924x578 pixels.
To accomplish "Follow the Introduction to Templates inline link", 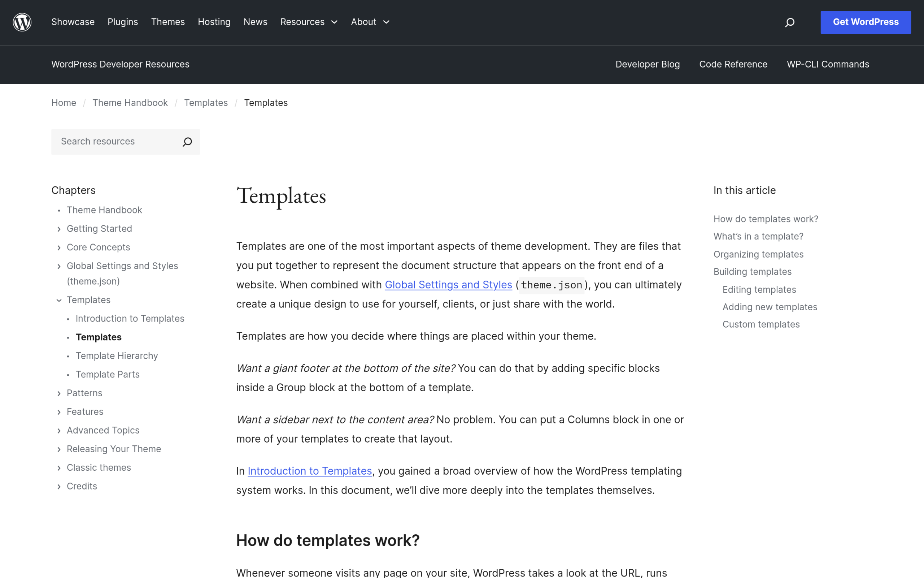I will point(310,471).
